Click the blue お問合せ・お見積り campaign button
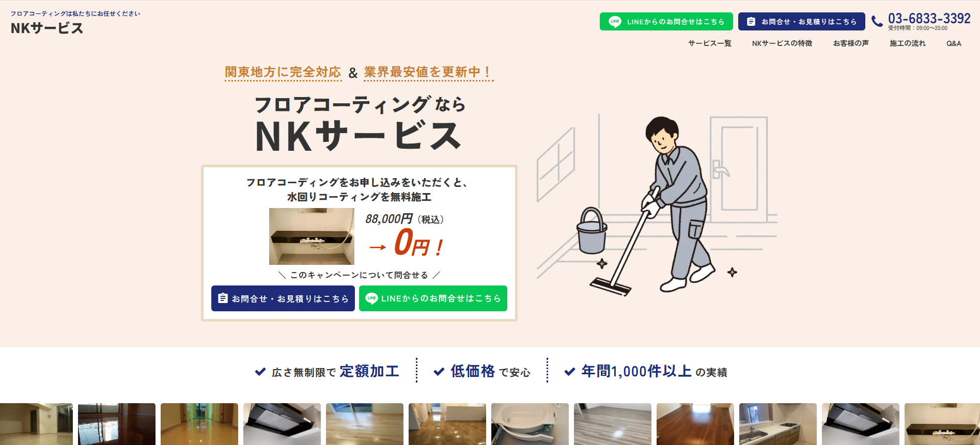Viewport: 980px width, 445px height. pos(283,298)
